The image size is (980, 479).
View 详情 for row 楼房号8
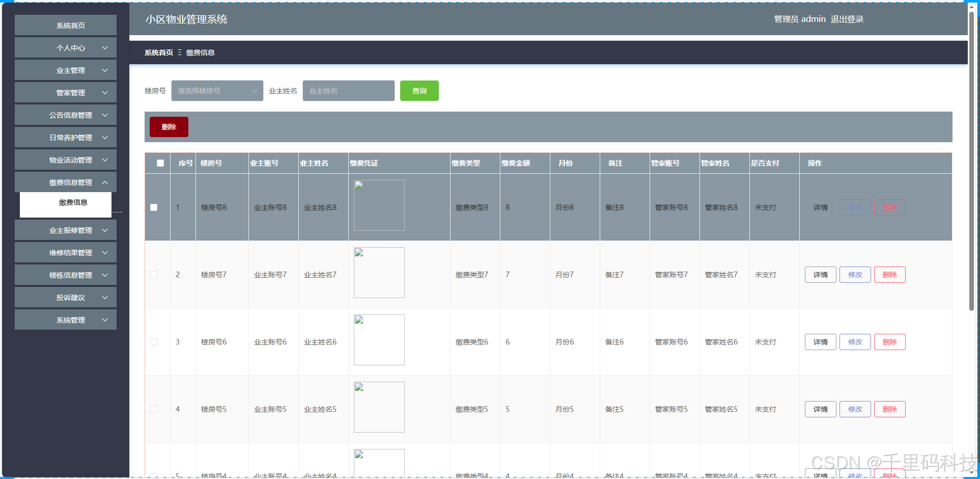pyautogui.click(x=821, y=207)
